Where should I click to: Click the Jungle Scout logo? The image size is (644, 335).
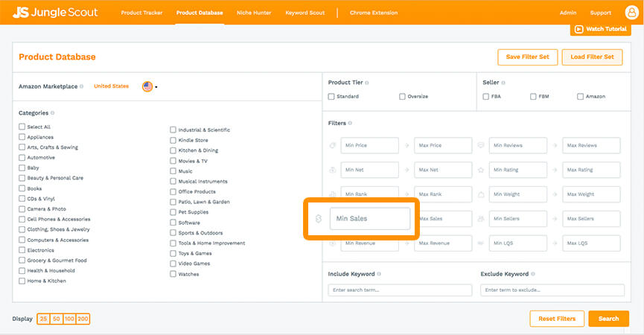[55, 13]
